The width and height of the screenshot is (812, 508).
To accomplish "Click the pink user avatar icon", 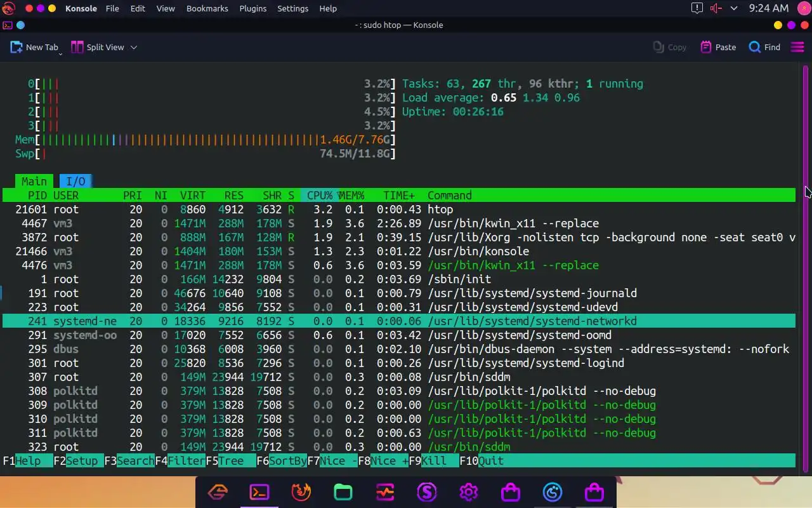I will point(803,8).
